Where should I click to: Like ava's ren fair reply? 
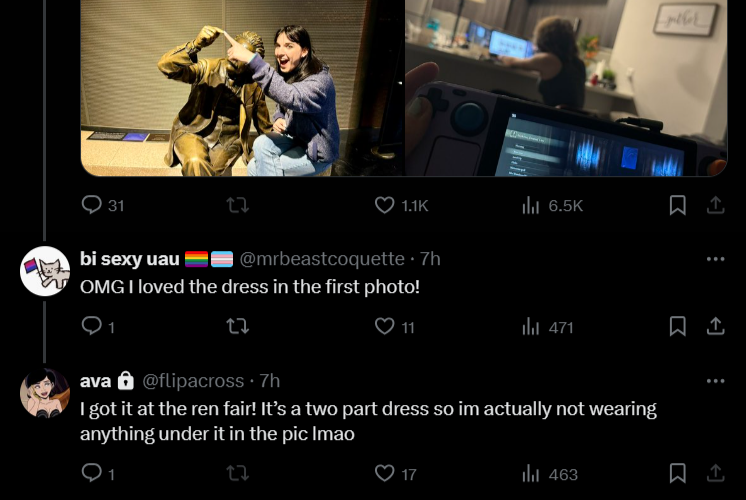pyautogui.click(x=395, y=474)
